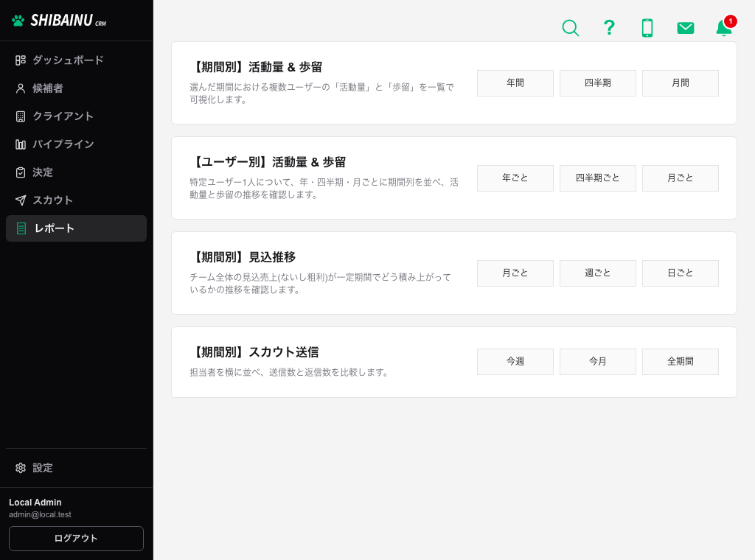Click the SHIBAINU CRM logo text

(69, 21)
